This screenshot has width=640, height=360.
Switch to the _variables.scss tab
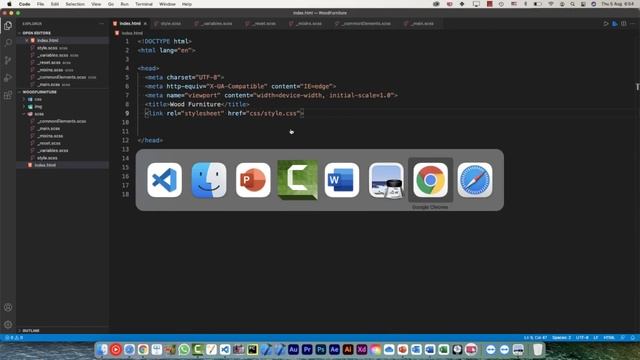tap(216, 24)
